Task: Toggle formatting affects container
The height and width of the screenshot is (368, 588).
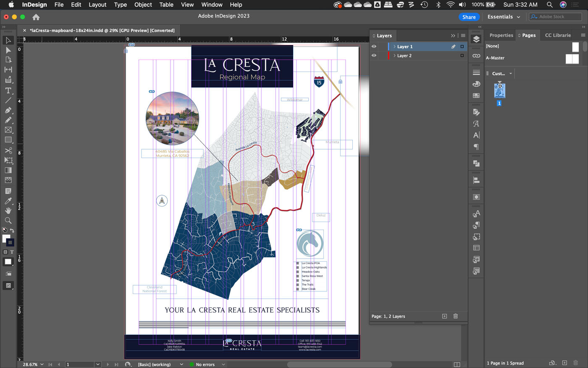Action: [x=5, y=252]
